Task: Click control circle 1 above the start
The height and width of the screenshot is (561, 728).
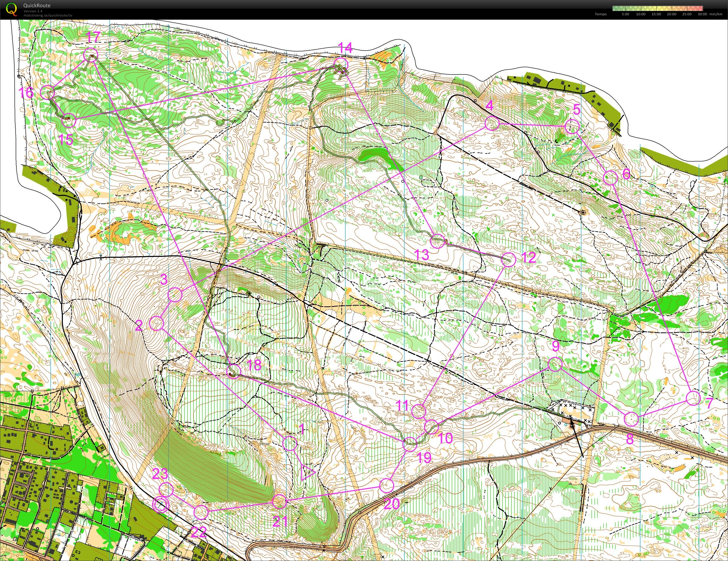Action: pos(290,443)
